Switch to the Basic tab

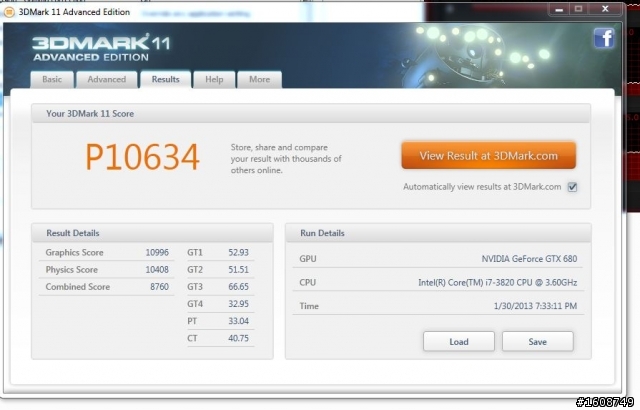point(52,80)
